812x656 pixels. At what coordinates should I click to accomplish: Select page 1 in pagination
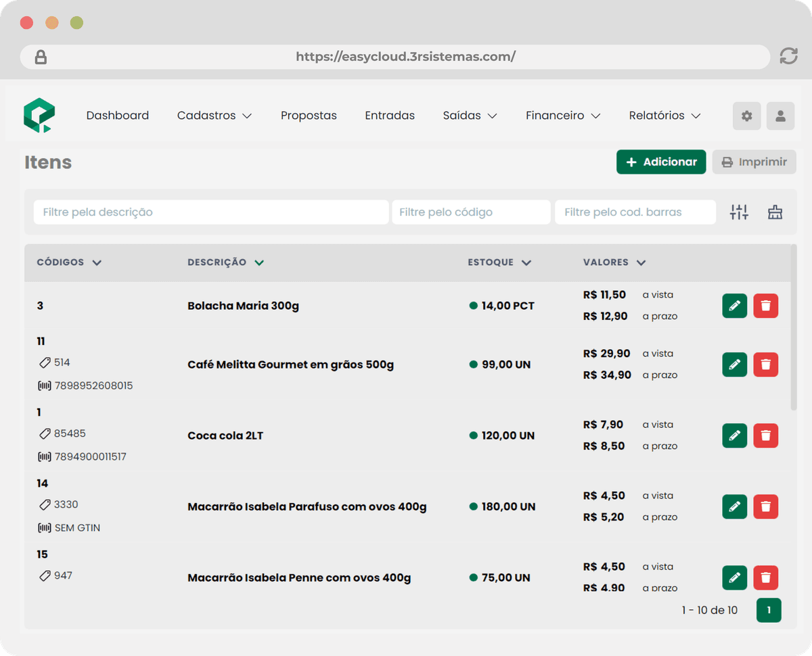pyautogui.click(x=769, y=610)
